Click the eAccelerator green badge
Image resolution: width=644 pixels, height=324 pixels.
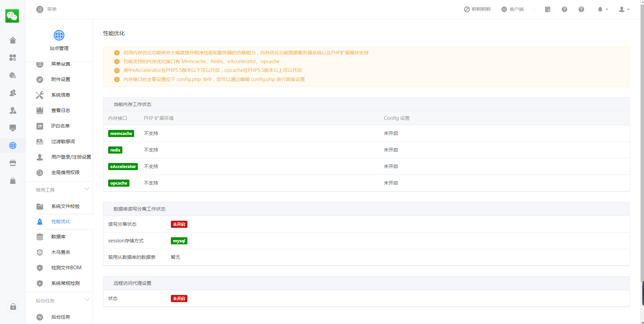(x=123, y=167)
